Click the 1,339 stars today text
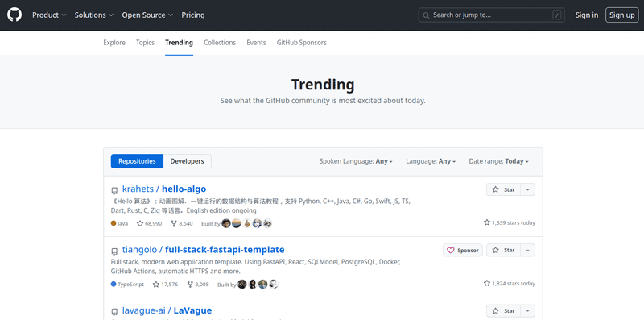Viewport: 644px width, 320px height. click(510, 223)
